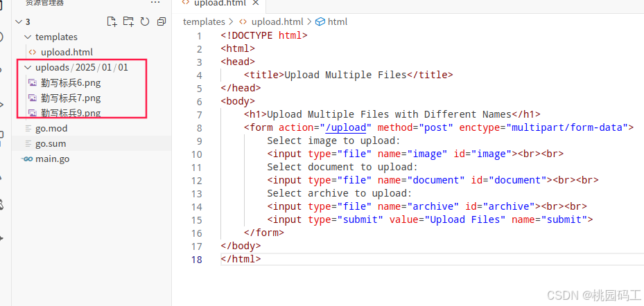Open 勤写标兵9.png image file
This screenshot has height=306, width=644.
[71, 113]
